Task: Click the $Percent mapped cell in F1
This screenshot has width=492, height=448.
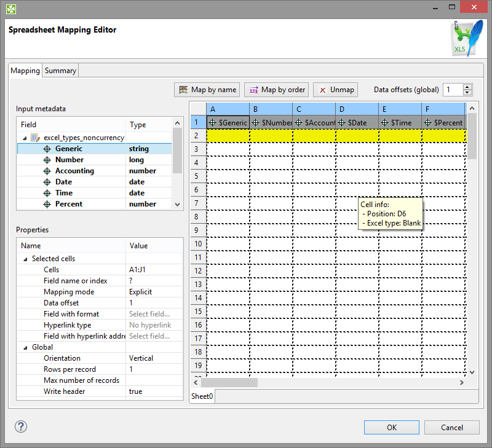Action: [x=443, y=122]
